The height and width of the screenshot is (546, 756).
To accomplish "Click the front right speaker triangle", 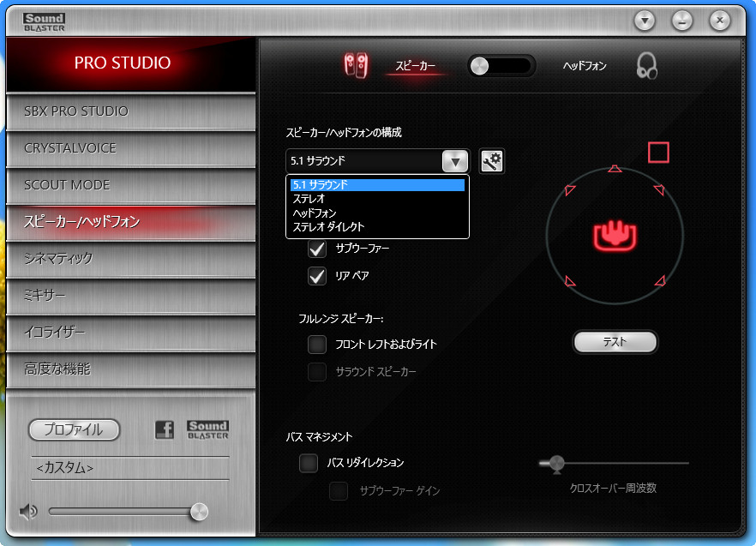I will (x=659, y=189).
